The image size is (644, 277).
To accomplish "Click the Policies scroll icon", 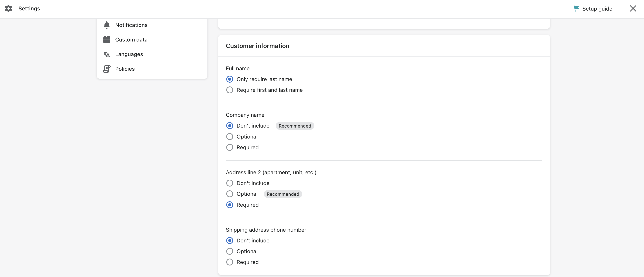I will pos(107,69).
